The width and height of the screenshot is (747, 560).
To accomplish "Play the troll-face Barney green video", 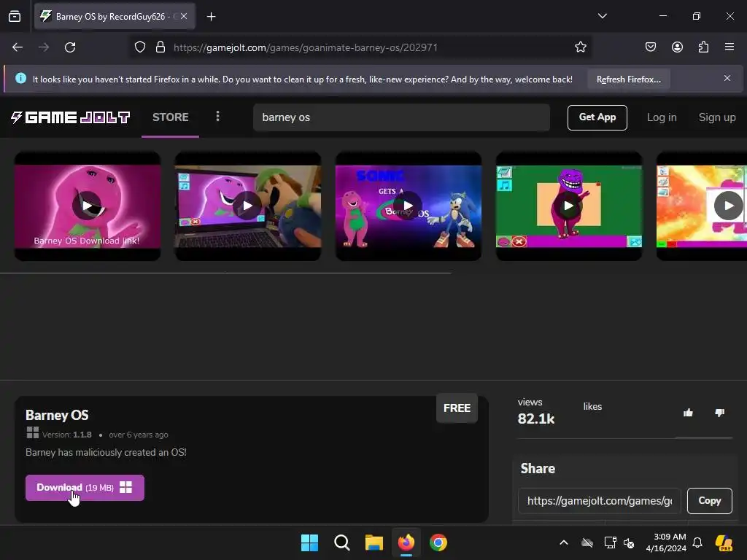I will tap(569, 206).
